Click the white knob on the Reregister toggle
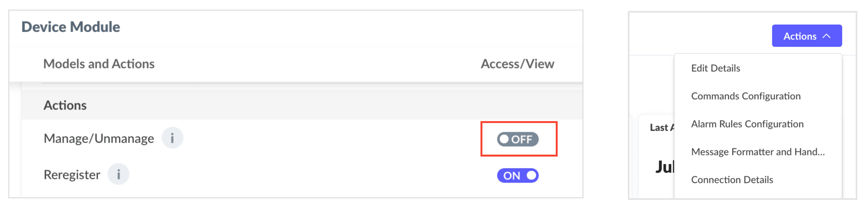The width and height of the screenshot is (868, 209). [531, 175]
